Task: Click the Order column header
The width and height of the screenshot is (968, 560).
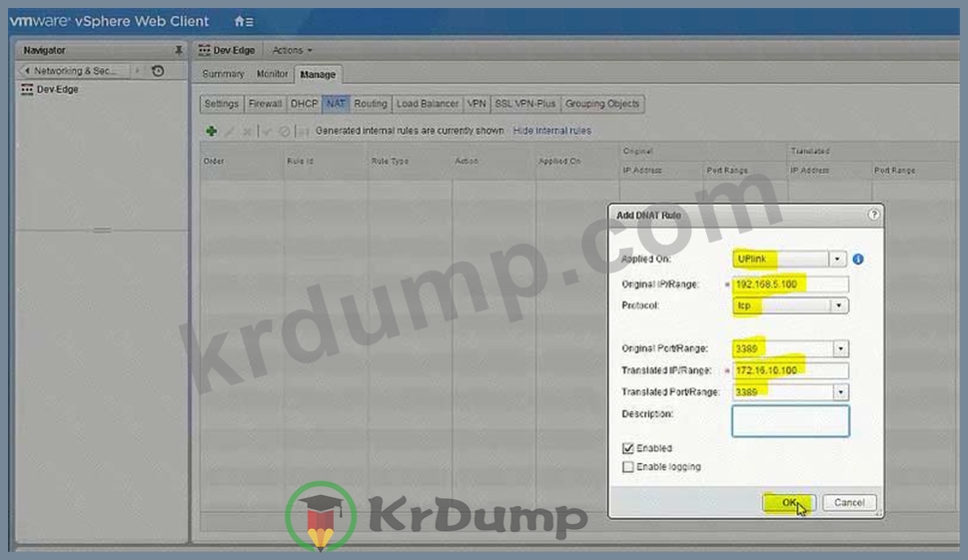Action: [242, 161]
